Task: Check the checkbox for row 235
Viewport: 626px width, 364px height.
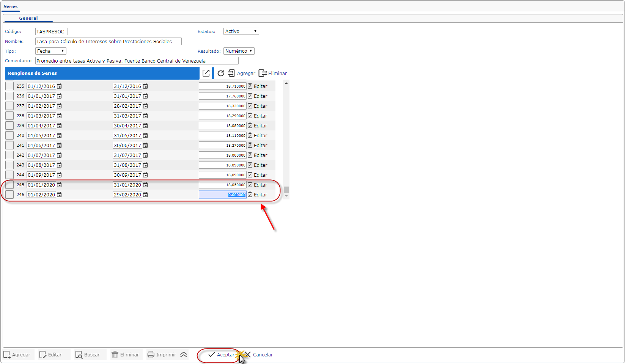Action: pyautogui.click(x=9, y=86)
